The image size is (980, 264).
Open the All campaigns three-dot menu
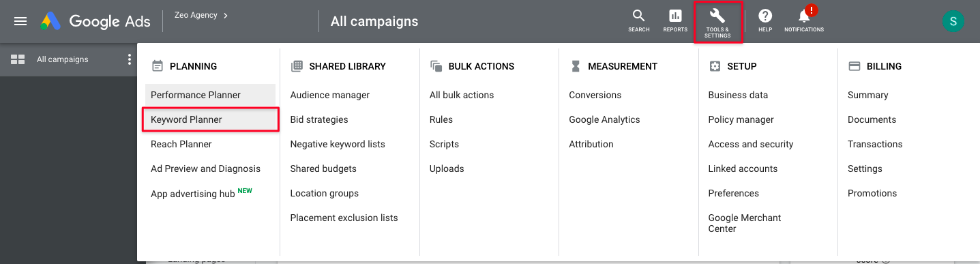(130, 59)
